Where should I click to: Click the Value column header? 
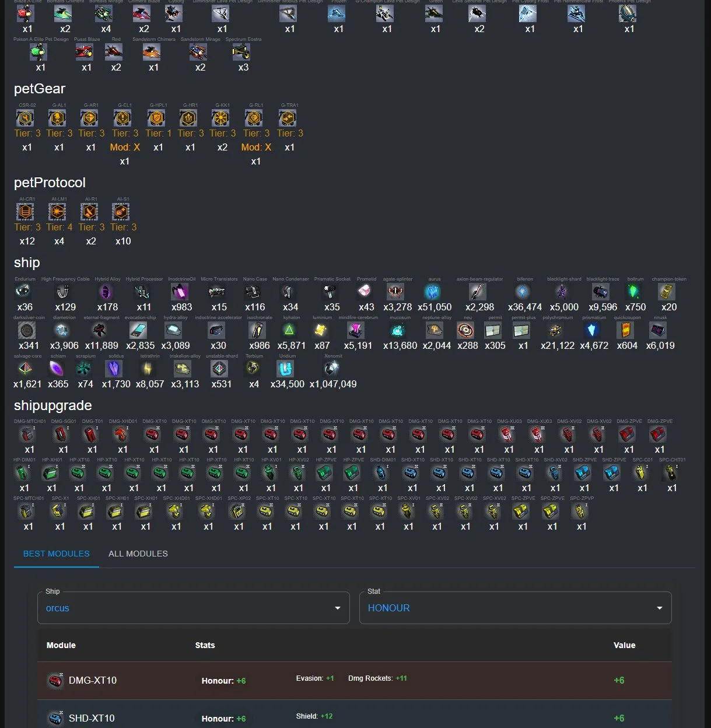coord(624,645)
